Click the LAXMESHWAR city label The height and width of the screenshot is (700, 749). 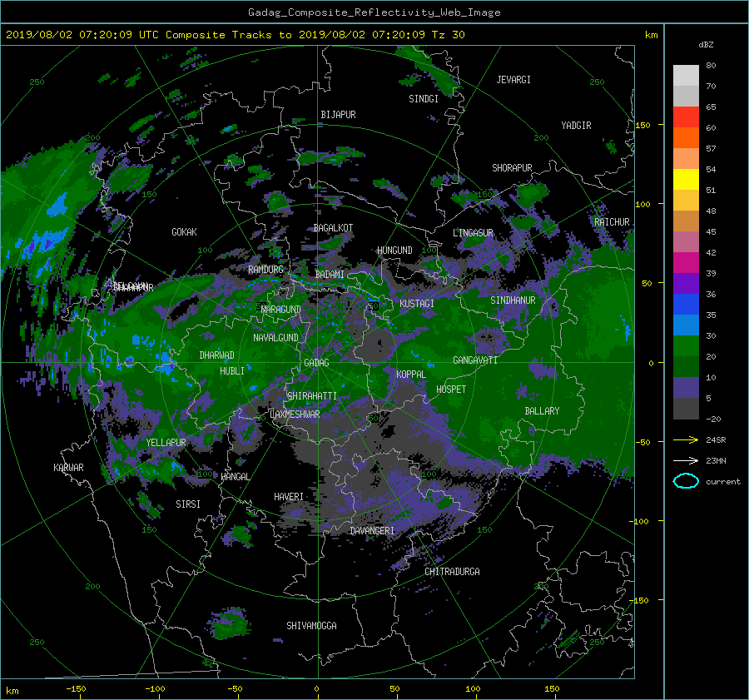pos(295,415)
